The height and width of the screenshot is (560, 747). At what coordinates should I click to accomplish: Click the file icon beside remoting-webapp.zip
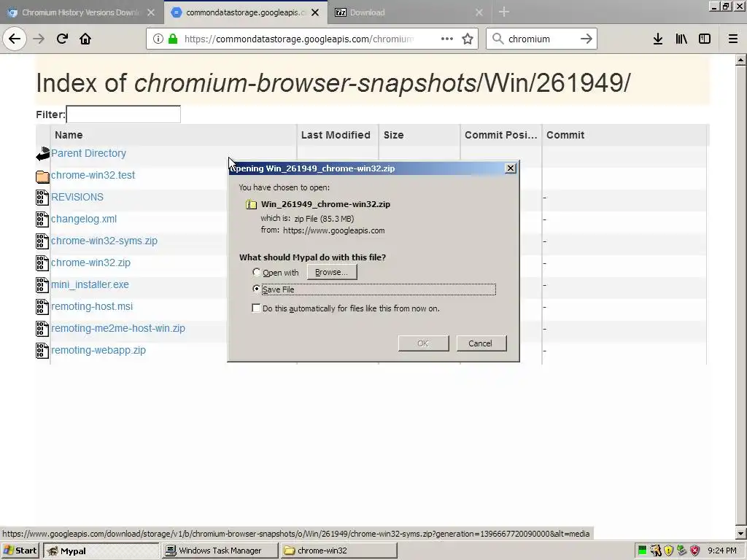coord(42,351)
